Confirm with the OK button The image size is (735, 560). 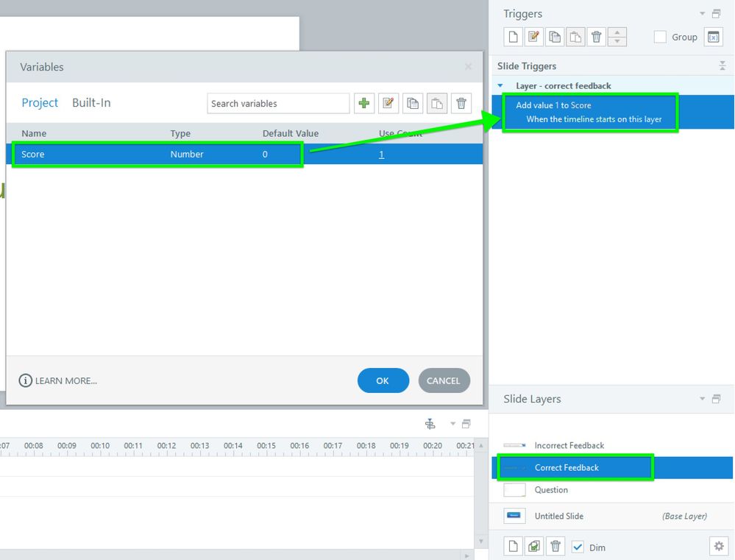383,380
